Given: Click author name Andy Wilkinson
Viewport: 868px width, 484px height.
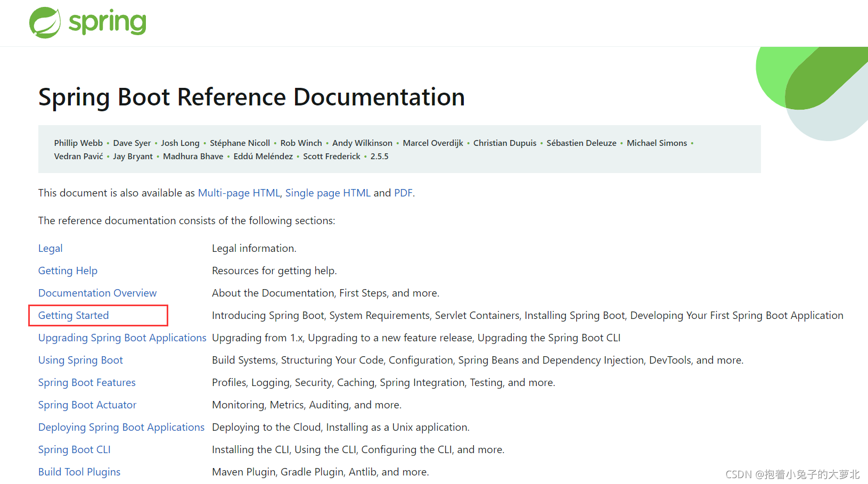Looking at the screenshot, I should tap(362, 143).
